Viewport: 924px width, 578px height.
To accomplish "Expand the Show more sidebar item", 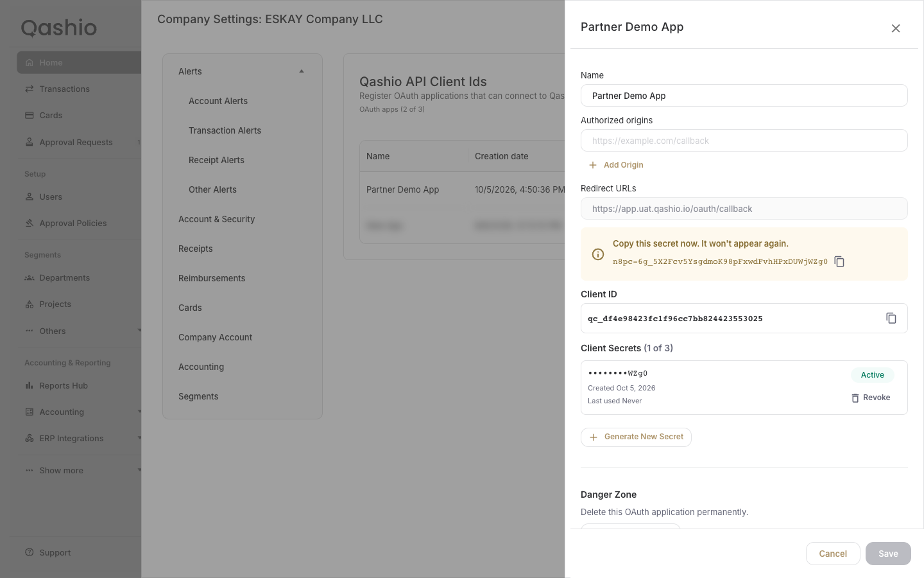I will click(139, 470).
